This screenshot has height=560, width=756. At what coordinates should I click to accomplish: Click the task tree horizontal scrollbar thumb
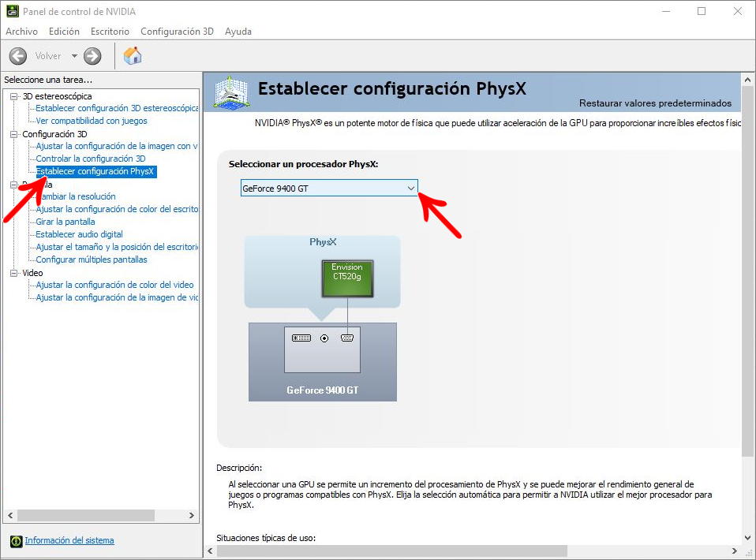point(86,515)
